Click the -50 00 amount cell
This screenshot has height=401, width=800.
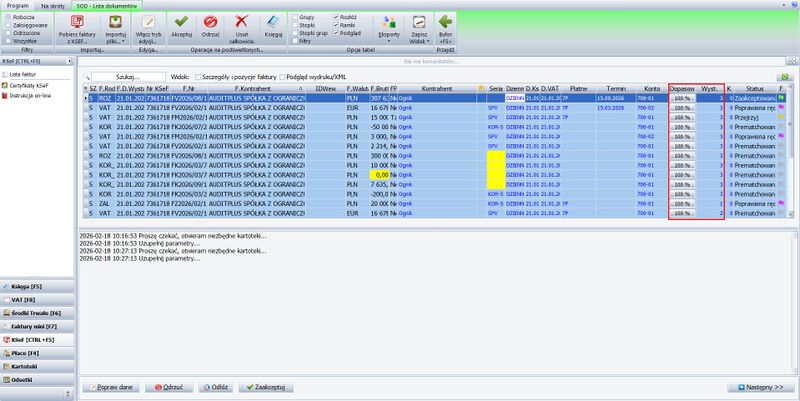[x=380, y=127]
